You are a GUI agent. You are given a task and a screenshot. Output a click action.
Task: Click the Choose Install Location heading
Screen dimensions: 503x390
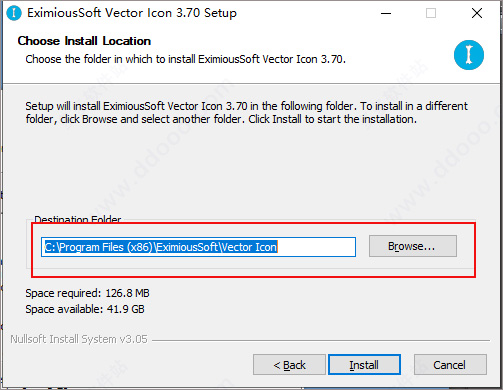tap(84, 41)
